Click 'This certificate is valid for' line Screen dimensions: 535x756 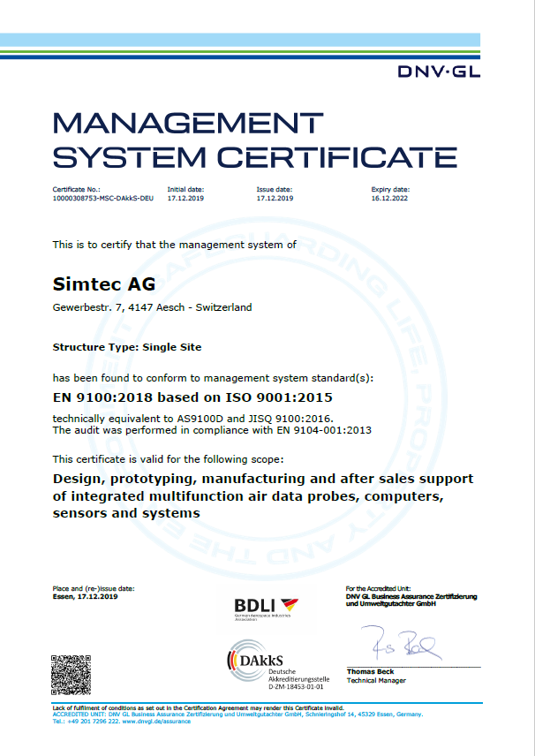(169, 459)
